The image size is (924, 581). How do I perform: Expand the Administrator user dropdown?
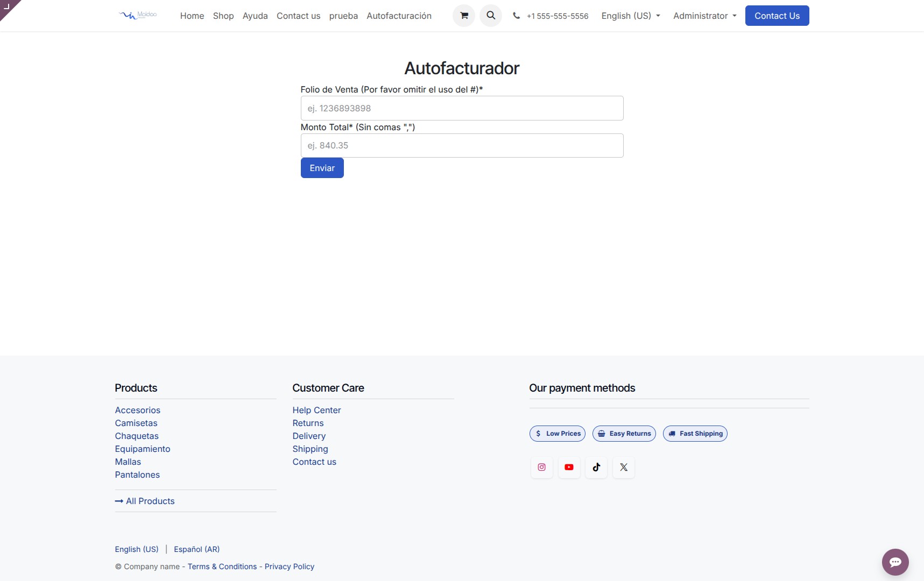coord(705,16)
